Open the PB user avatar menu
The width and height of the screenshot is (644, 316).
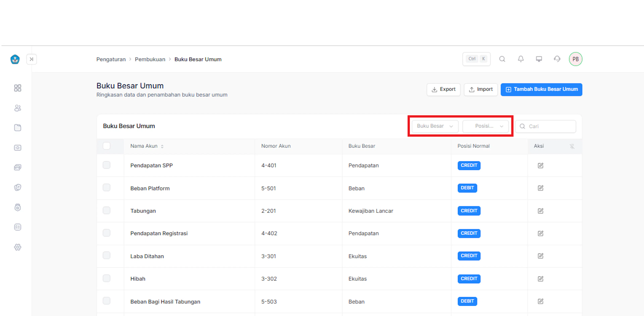(x=576, y=59)
